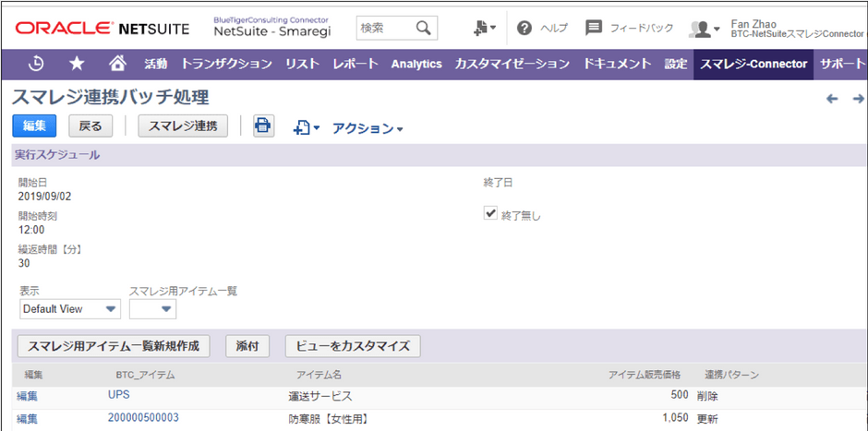Open the 設定 menu

point(676,65)
